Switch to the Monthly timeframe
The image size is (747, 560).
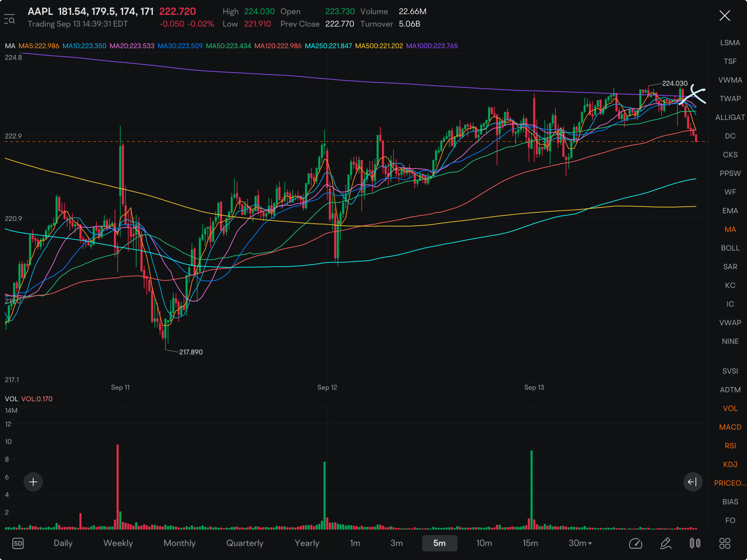179,543
